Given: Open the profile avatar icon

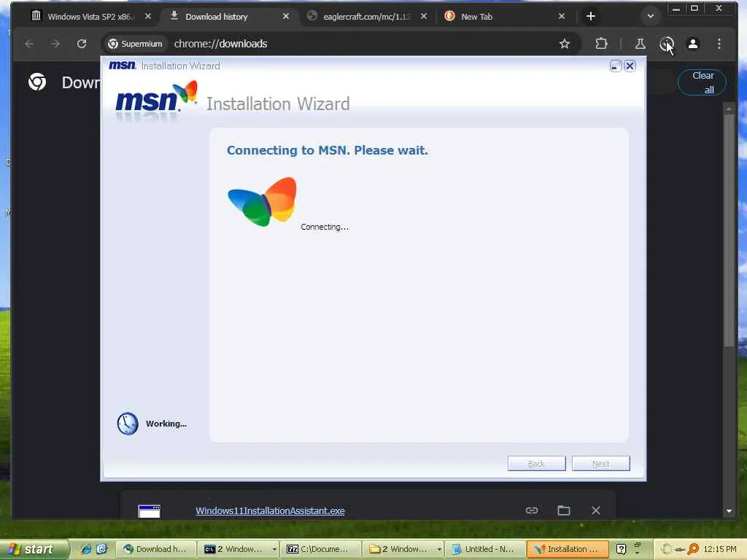Looking at the screenshot, I should click(x=693, y=44).
